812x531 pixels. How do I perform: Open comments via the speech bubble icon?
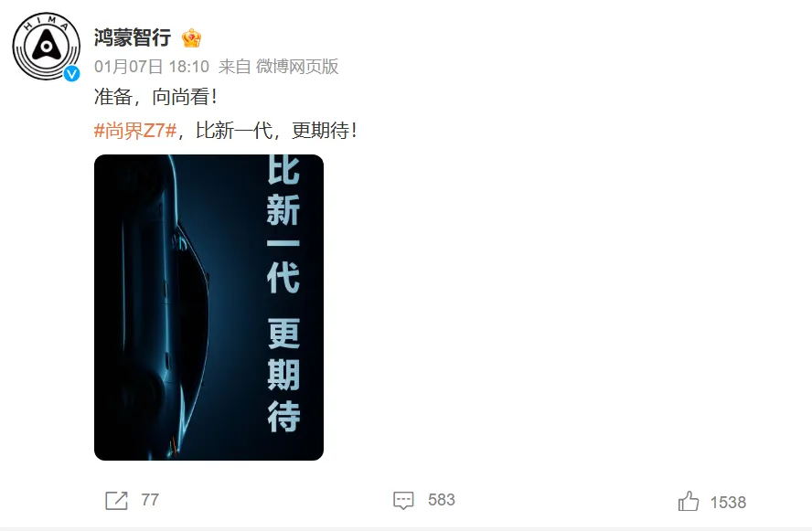tap(403, 501)
